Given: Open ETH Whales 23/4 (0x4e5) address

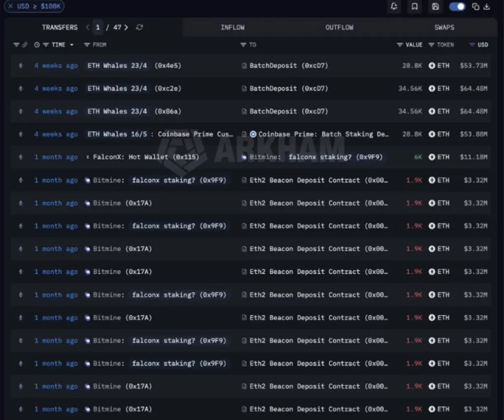Looking at the screenshot, I should tap(134, 65).
